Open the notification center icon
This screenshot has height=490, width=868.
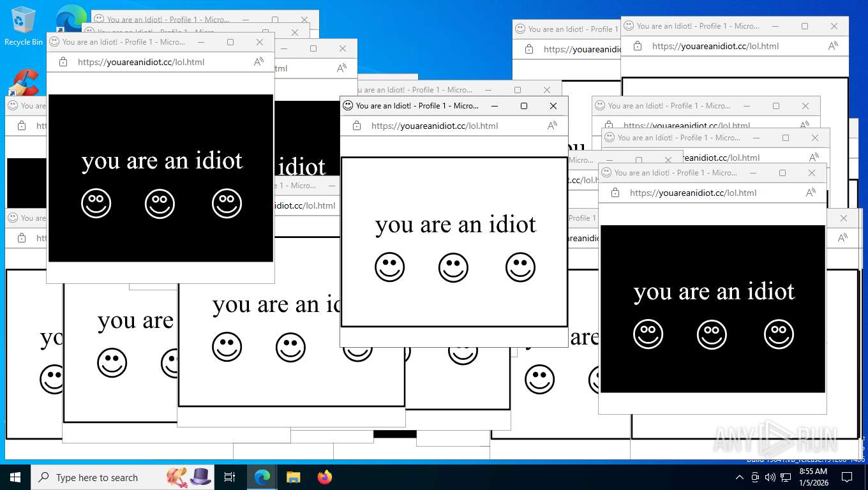pos(847,477)
